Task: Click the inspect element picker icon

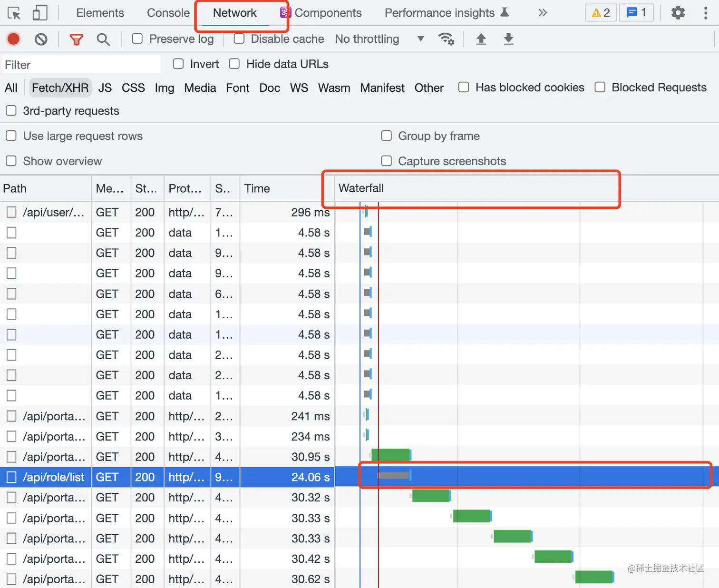Action: click(x=14, y=13)
